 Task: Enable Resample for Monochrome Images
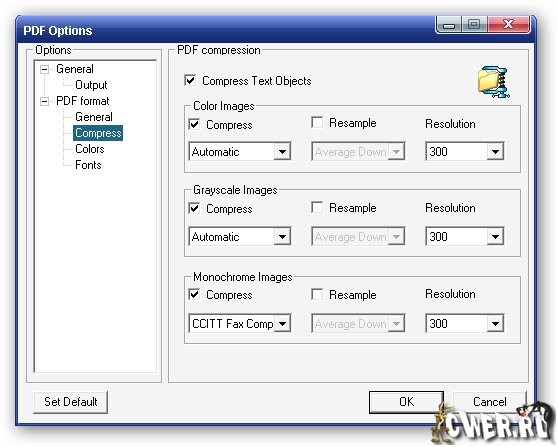click(317, 294)
